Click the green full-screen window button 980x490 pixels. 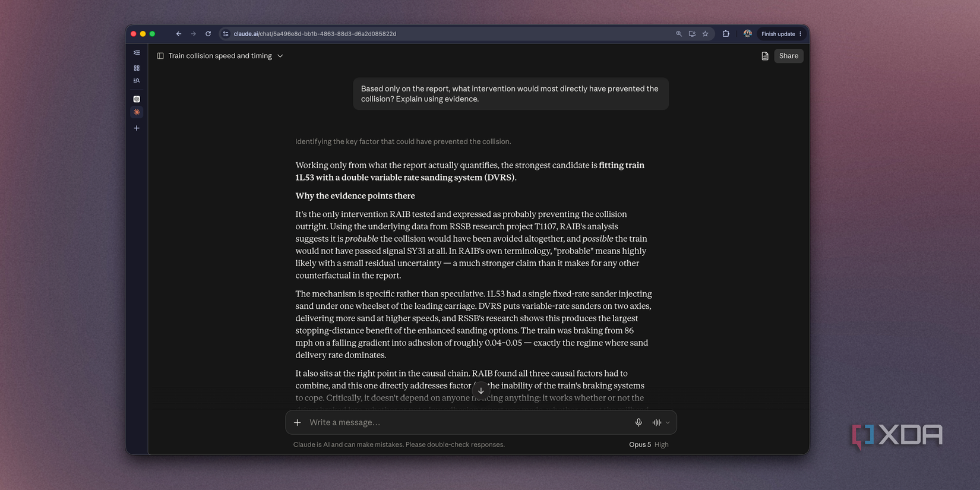click(153, 34)
